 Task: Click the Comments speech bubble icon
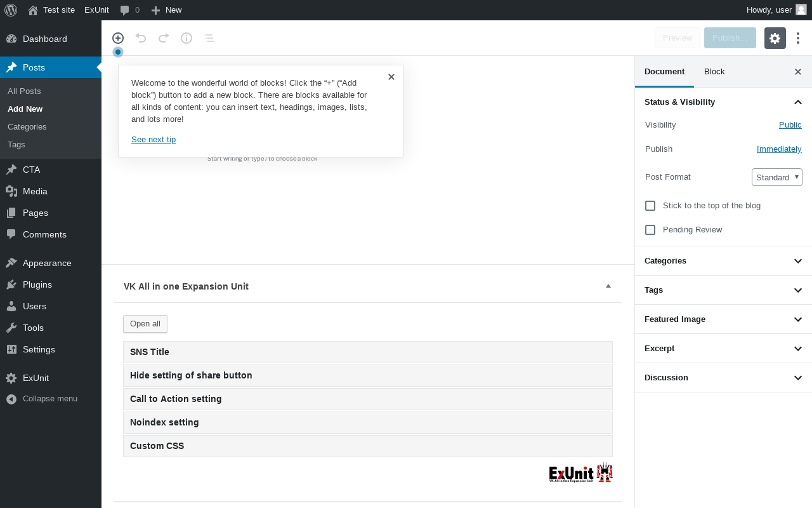(11, 234)
